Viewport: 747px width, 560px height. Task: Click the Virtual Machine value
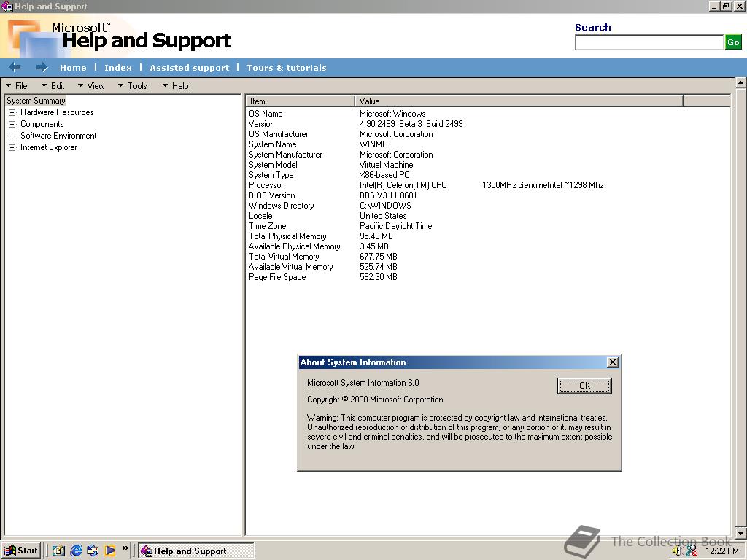coord(387,165)
